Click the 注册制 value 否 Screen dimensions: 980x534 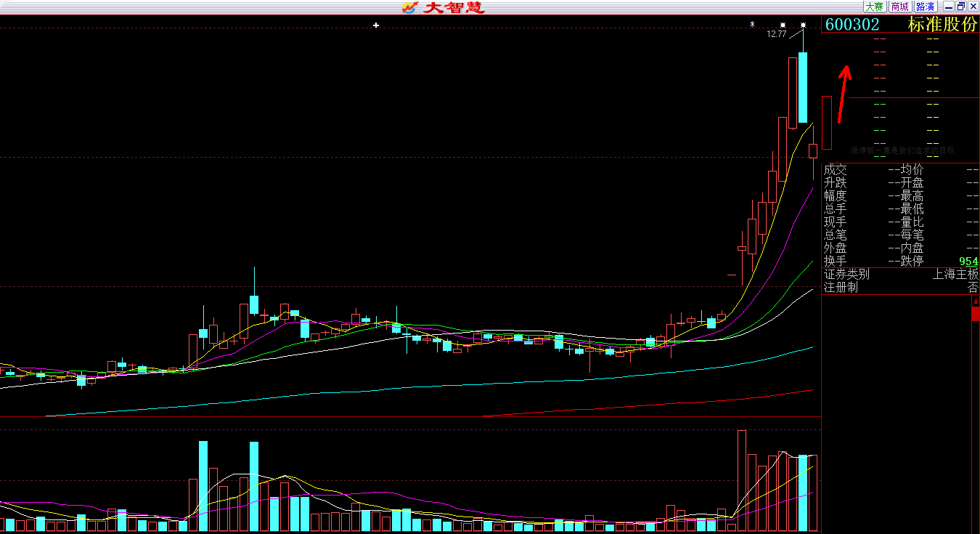point(973,288)
